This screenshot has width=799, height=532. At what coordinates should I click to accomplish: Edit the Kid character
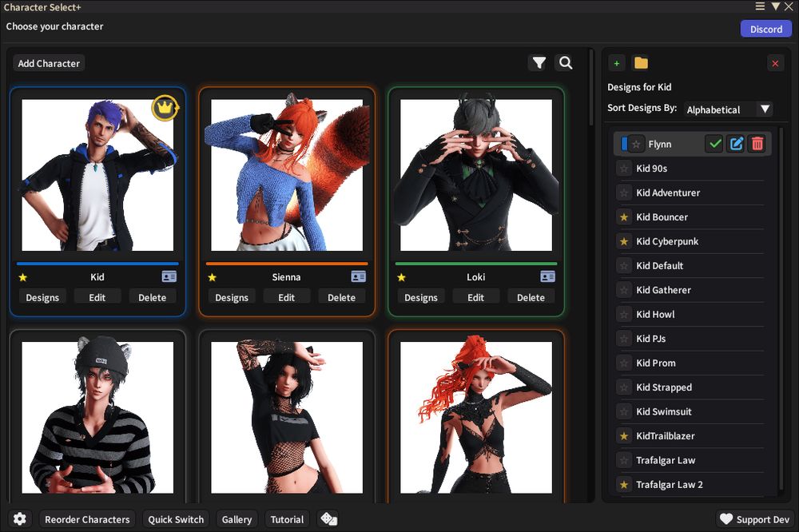pos(97,297)
